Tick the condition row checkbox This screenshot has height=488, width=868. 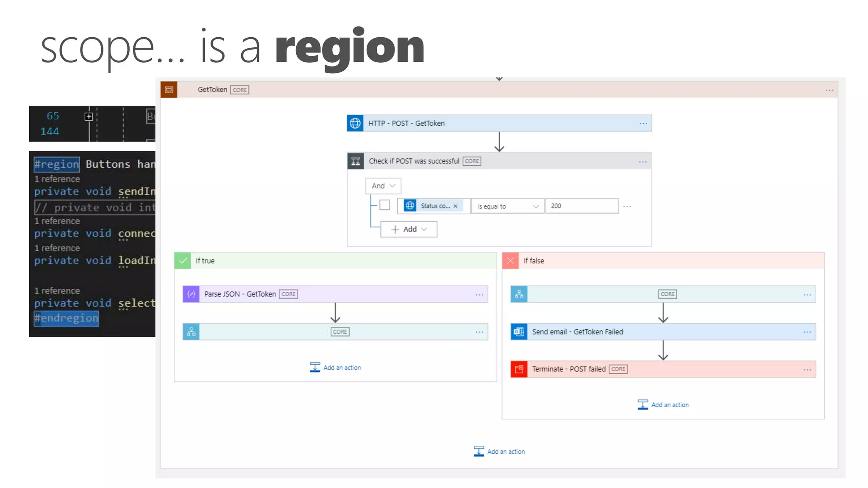384,205
